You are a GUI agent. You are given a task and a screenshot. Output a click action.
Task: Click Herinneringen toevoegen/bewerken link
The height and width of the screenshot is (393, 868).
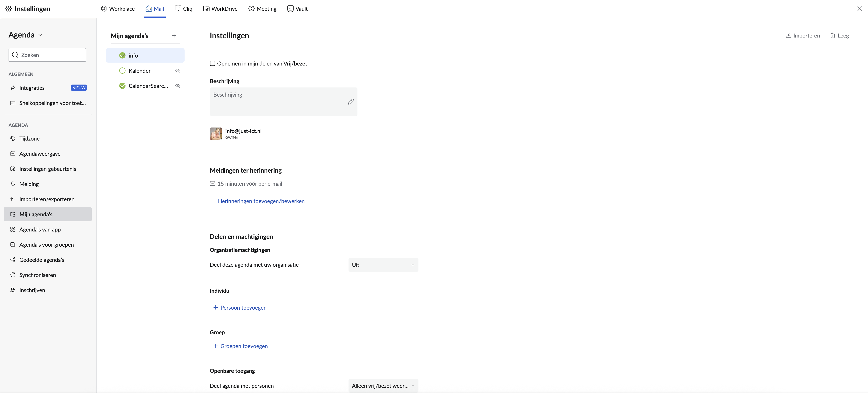coord(261,201)
